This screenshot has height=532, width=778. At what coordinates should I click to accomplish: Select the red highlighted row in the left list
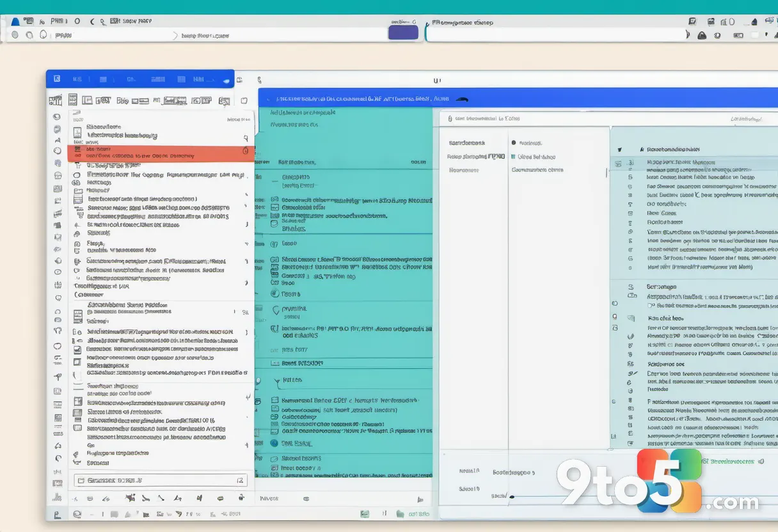click(161, 152)
